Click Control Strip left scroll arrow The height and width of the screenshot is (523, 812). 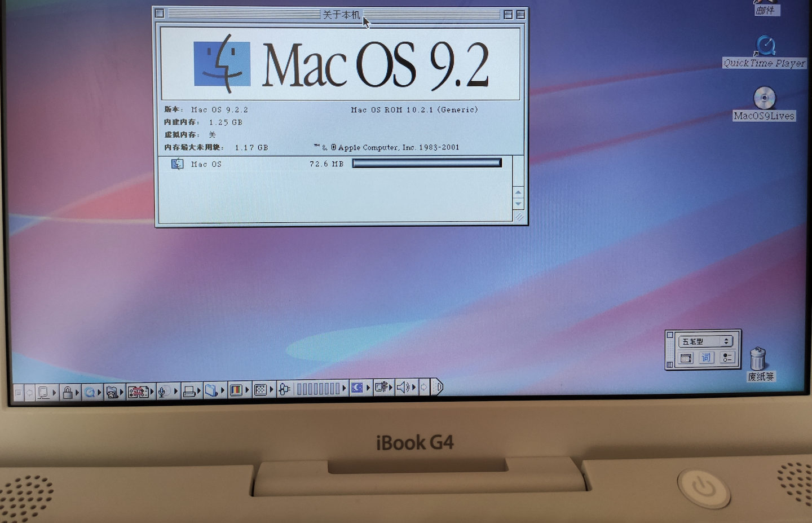(29, 392)
